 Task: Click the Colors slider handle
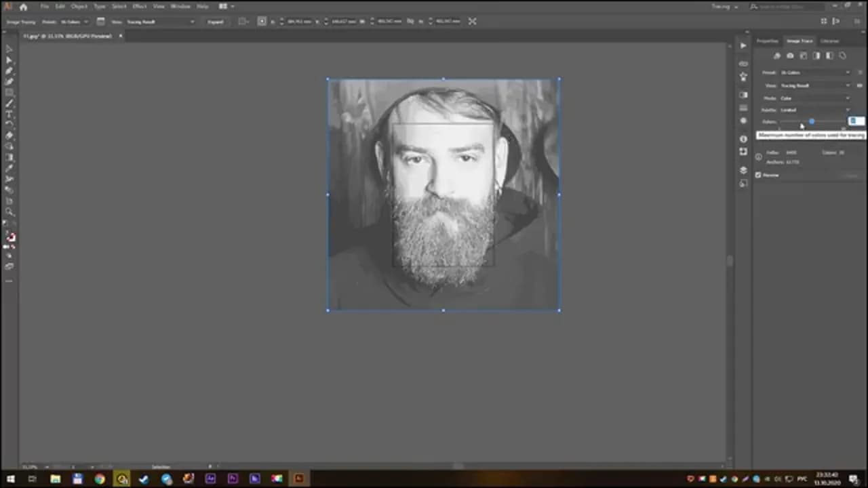[812, 121]
